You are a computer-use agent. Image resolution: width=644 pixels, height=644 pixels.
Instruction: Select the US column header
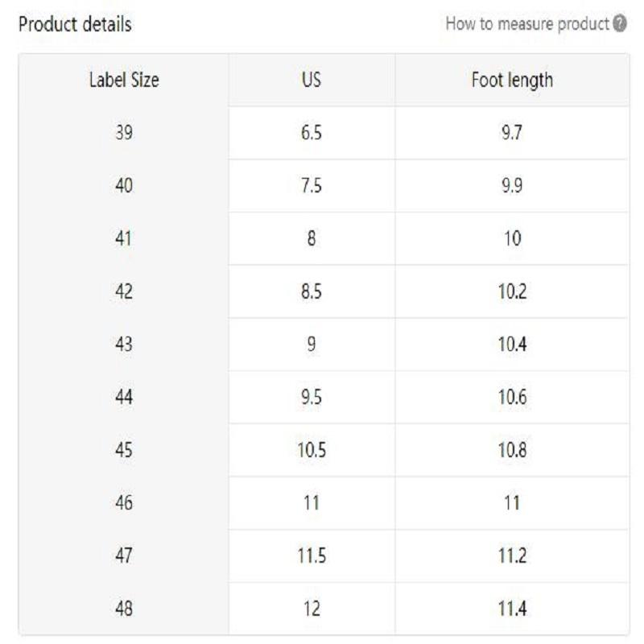311,79
